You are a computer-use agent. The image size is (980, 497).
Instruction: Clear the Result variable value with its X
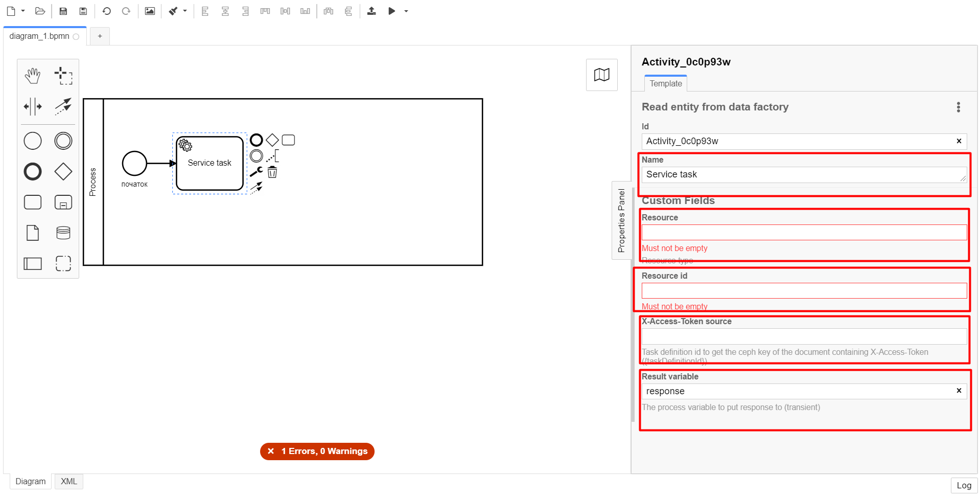point(959,391)
